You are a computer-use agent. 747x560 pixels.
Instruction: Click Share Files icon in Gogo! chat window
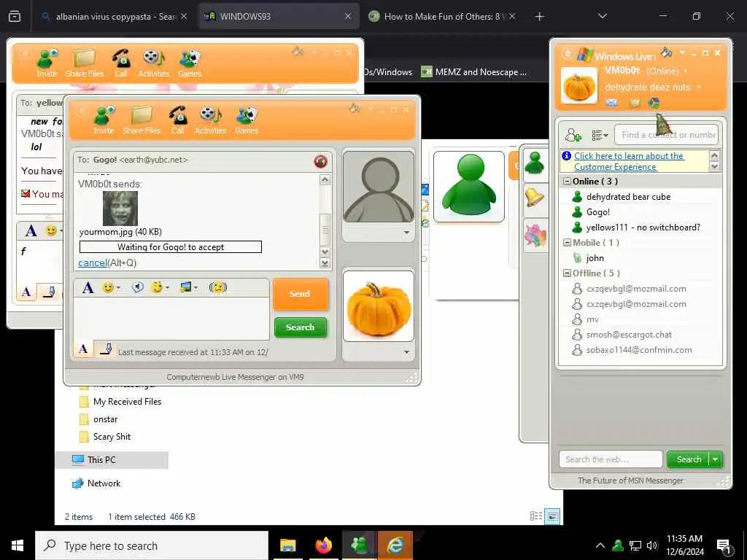(142, 120)
